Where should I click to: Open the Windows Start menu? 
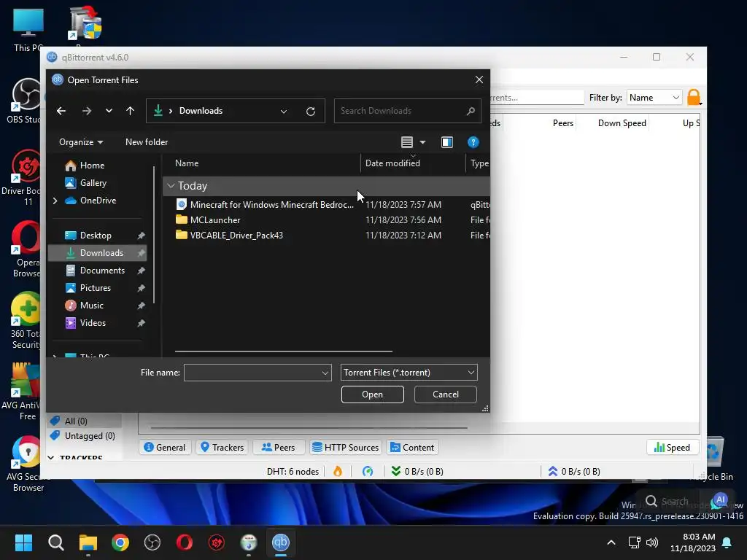[23, 542]
